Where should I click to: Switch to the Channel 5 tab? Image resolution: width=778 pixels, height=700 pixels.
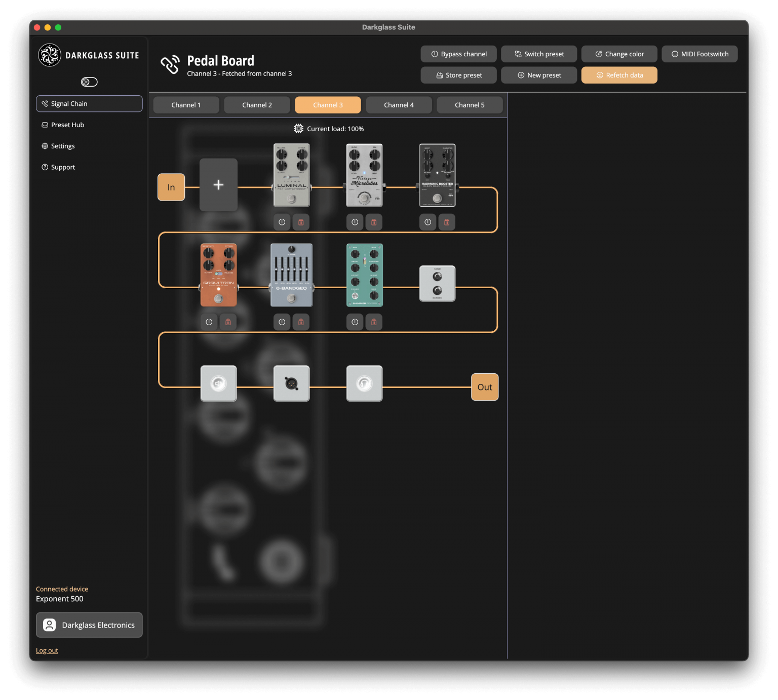click(x=469, y=105)
